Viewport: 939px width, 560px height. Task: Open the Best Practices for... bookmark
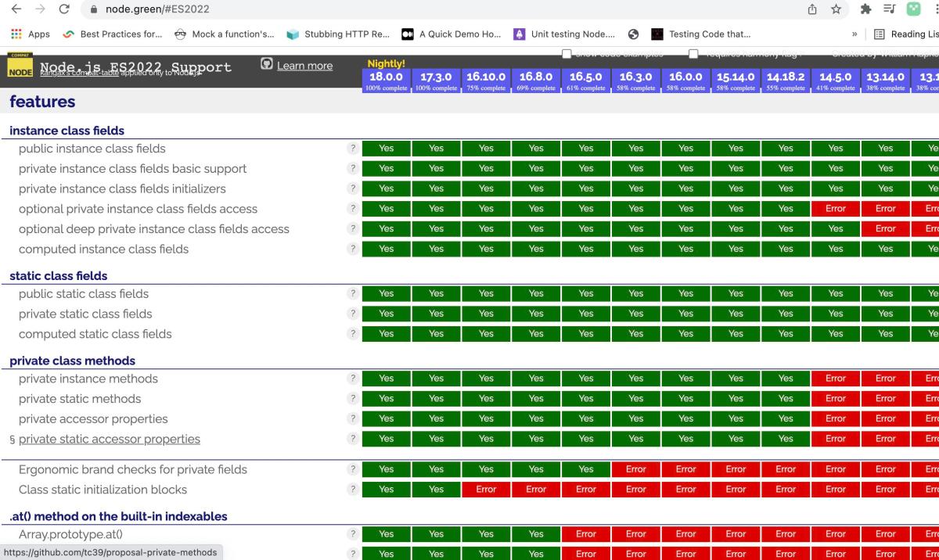(x=113, y=34)
